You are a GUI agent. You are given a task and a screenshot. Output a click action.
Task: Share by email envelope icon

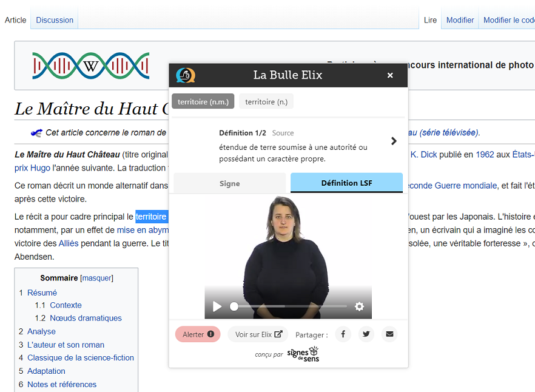tap(389, 334)
